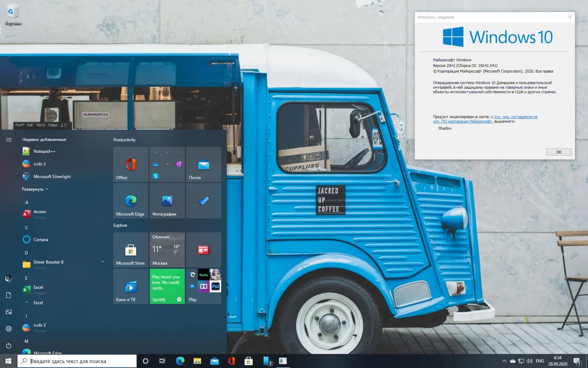
Task: Open the Office tile
Action: tap(131, 164)
